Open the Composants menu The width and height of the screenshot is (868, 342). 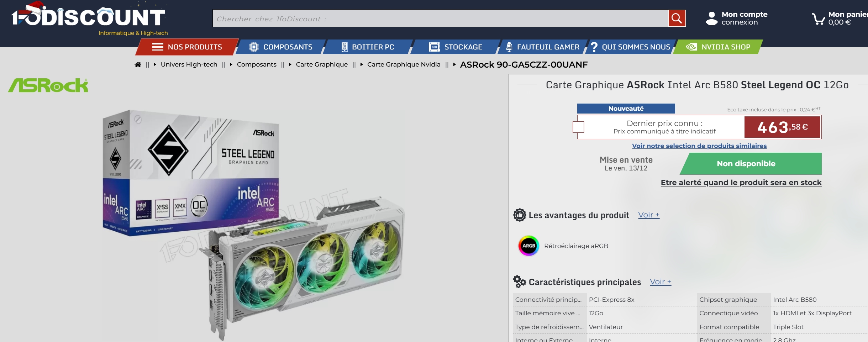pyautogui.click(x=281, y=47)
